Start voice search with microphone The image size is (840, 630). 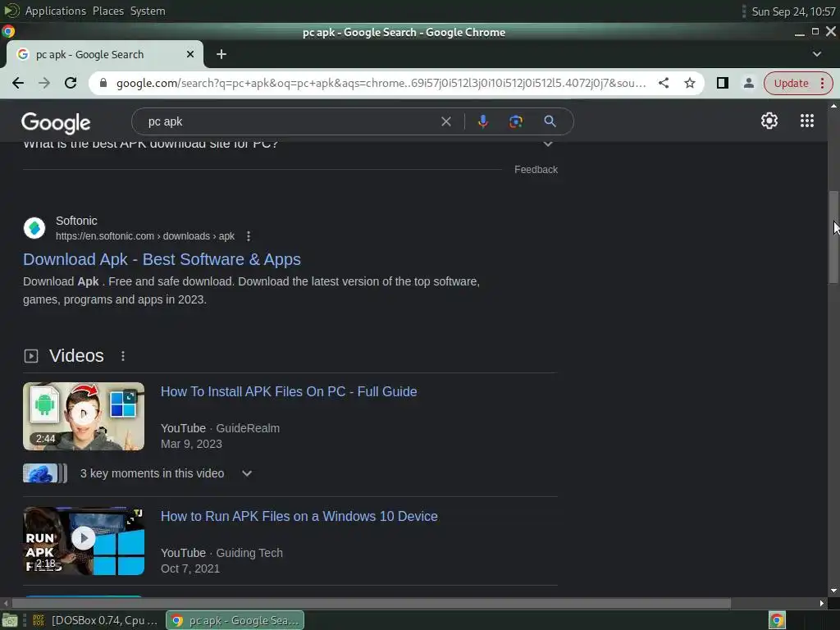click(x=482, y=121)
